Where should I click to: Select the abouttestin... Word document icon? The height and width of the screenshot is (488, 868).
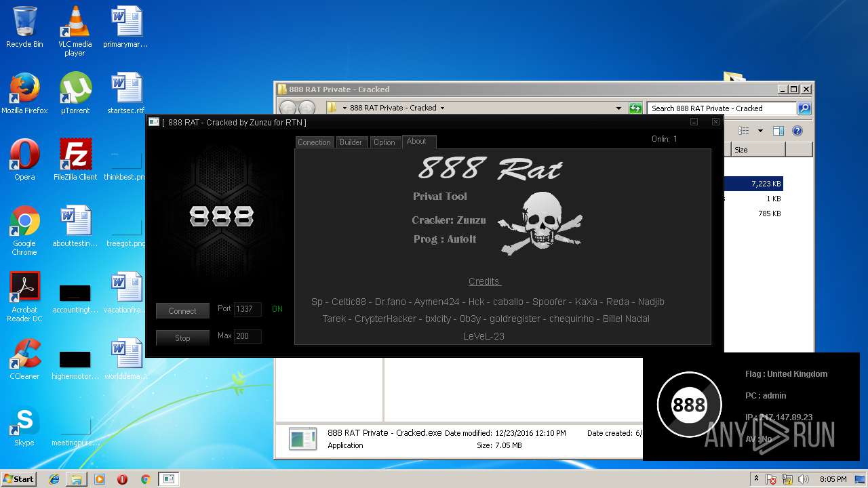tap(75, 226)
